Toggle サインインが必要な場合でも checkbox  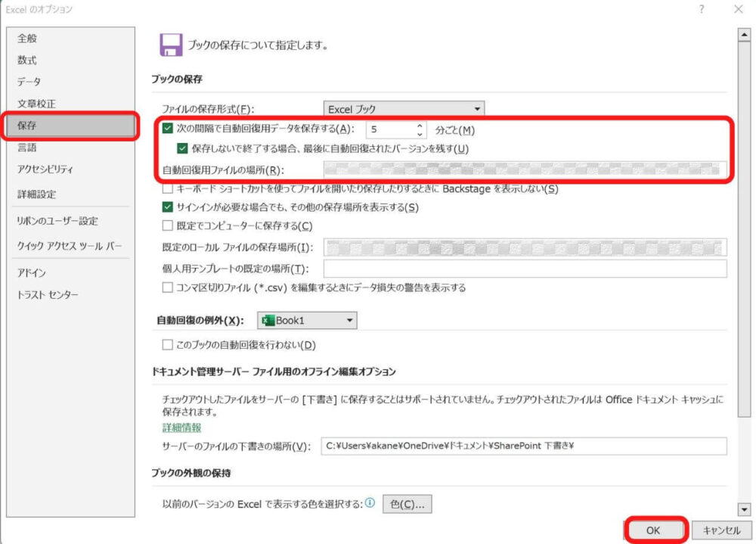pos(168,207)
